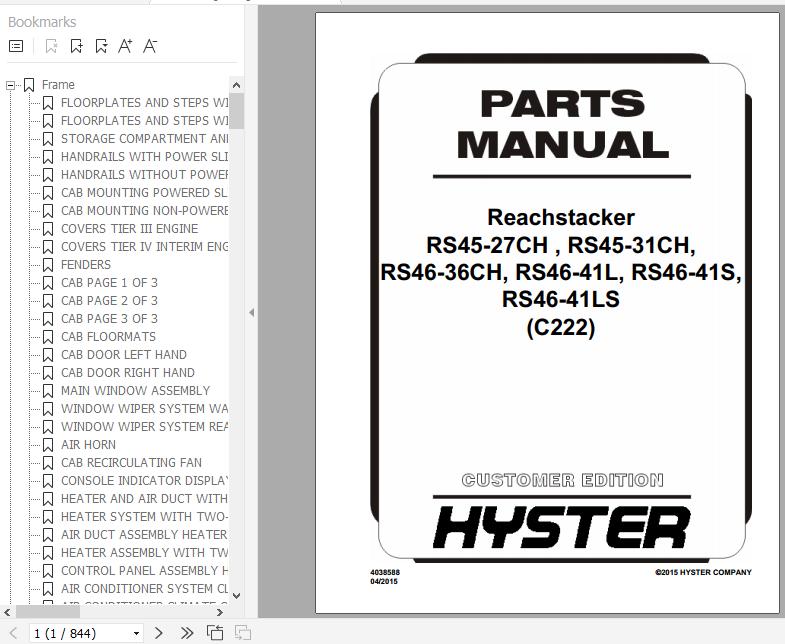Jump to CAB DOOR RIGHT HAND bookmark
The image size is (785, 644).
point(128,373)
